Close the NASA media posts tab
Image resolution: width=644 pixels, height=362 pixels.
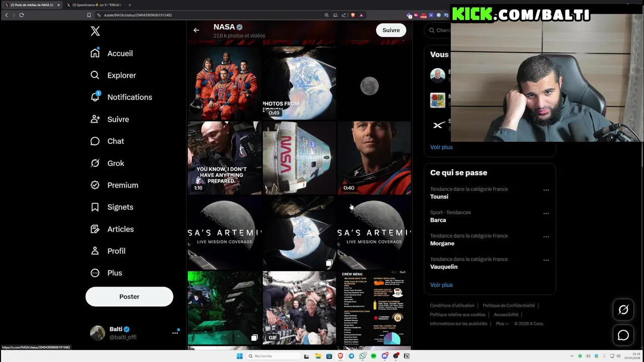coord(58,5)
